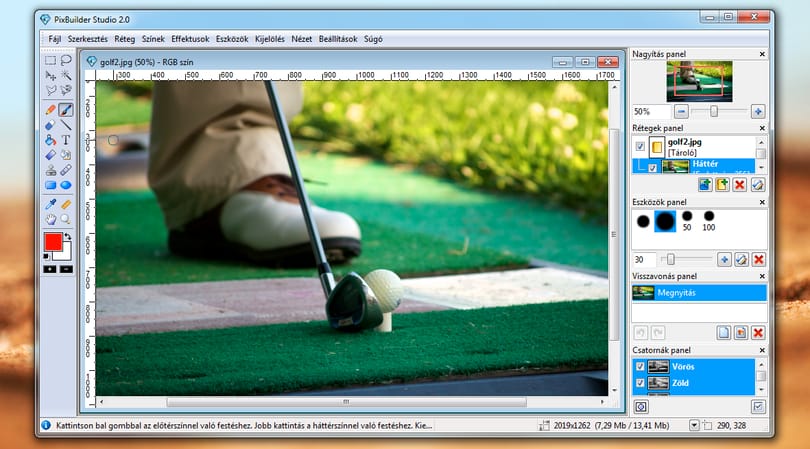810x449 pixels.
Task: Click the red foreground color swatch
Action: coord(53,242)
